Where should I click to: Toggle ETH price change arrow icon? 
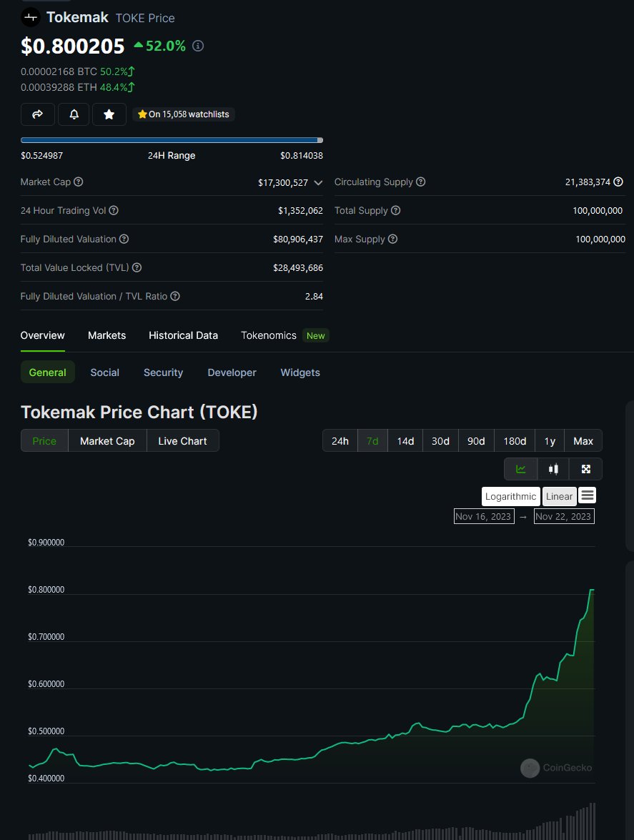132,87
